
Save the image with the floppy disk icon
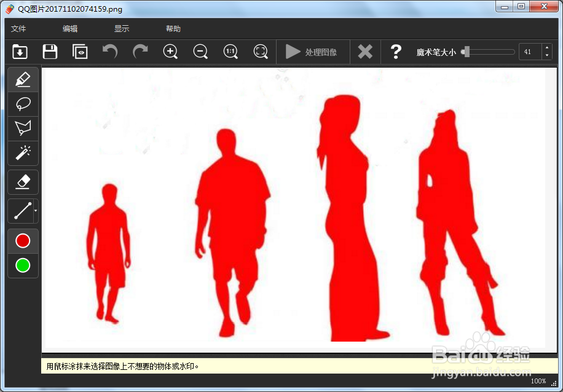[50, 52]
